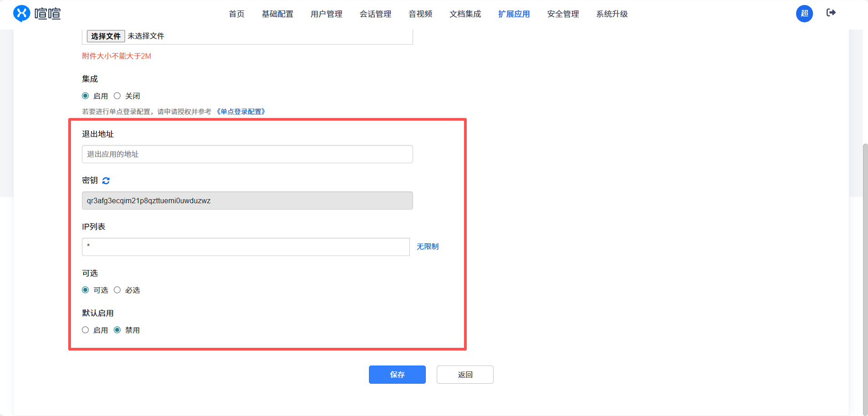Click the 无限制 link beside IP list

[x=428, y=246]
